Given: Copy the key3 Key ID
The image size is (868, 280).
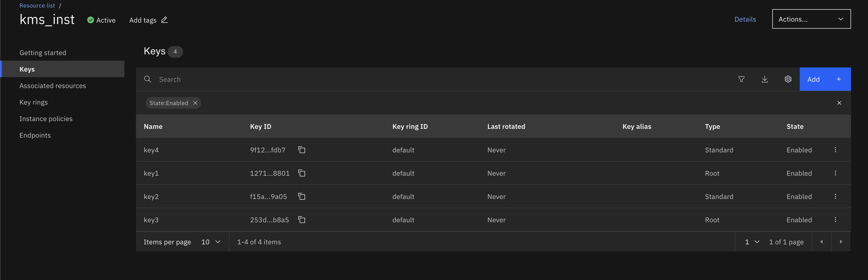Looking at the screenshot, I should [302, 220].
